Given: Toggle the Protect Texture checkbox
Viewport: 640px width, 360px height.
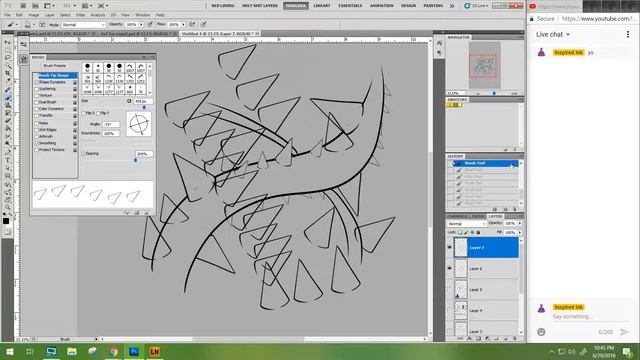Looking at the screenshot, I should point(36,150).
